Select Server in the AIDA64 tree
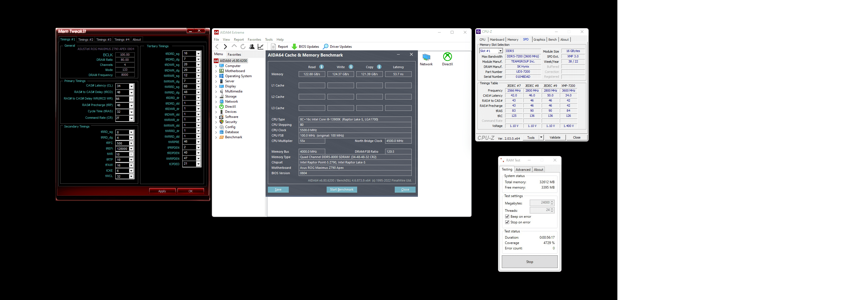 229,81
